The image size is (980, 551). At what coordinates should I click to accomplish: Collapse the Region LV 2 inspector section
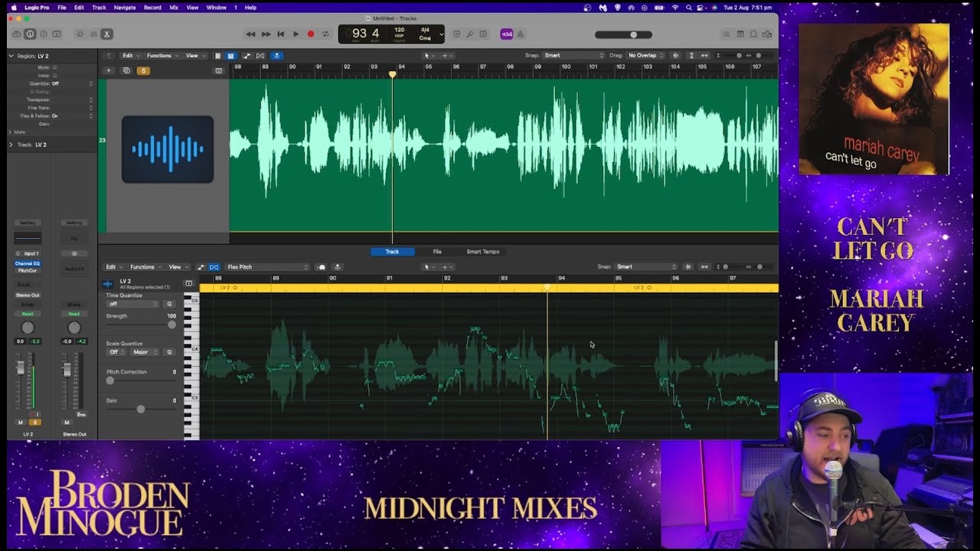[x=11, y=56]
